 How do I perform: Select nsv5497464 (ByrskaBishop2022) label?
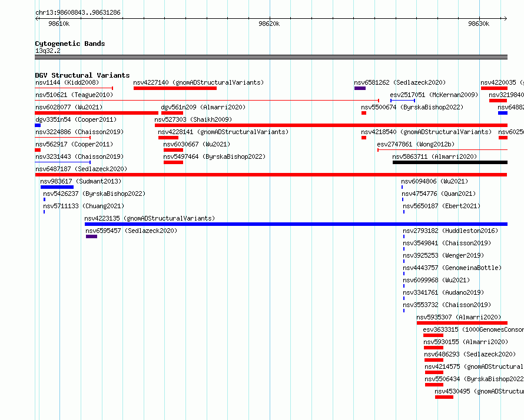[x=214, y=156]
